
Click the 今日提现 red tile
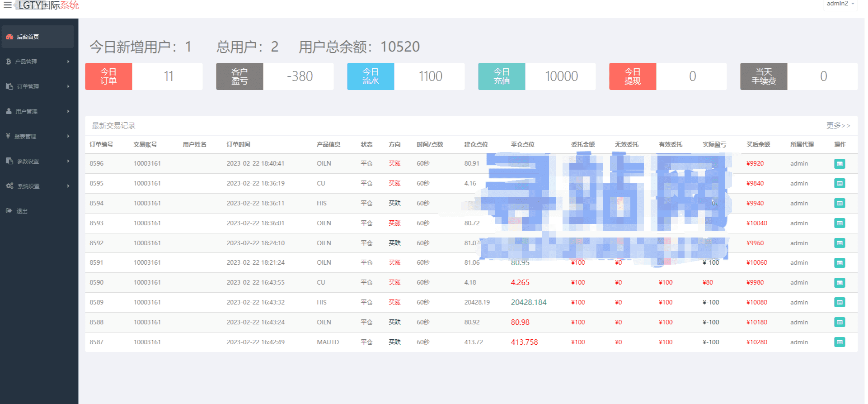633,76
